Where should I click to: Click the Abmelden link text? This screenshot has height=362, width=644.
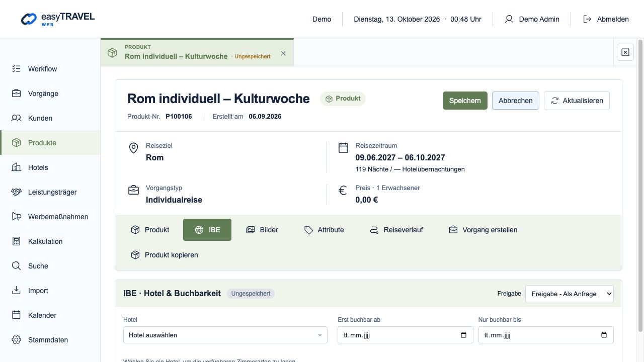tap(613, 19)
